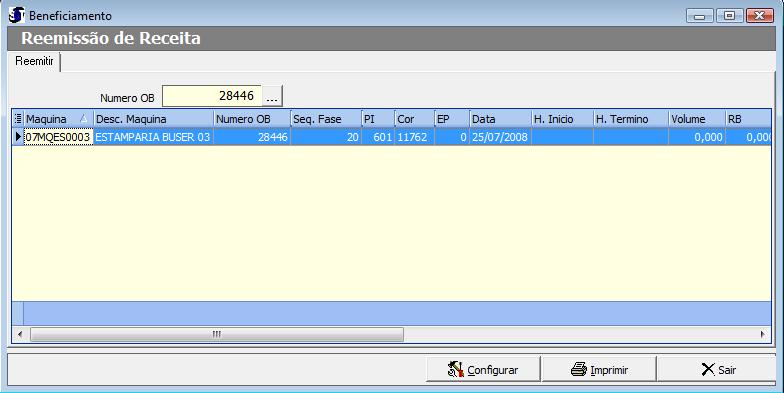Select the row indicator arrow
Viewport: 784px width, 393px height.
tap(18, 137)
